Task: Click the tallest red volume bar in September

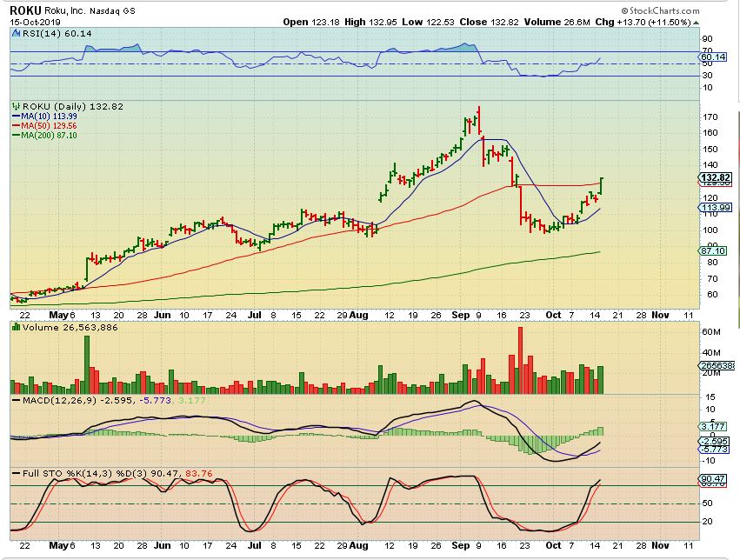Action: [x=521, y=361]
